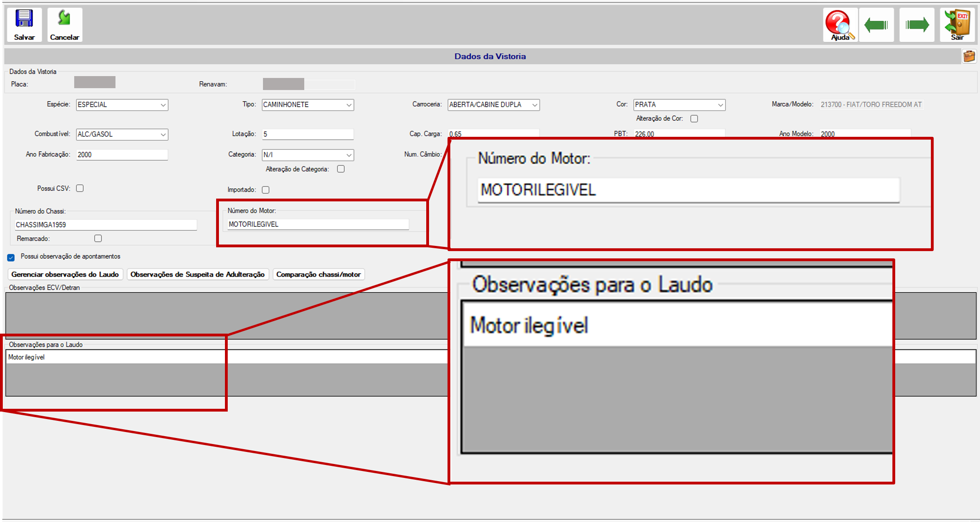
Task: Click the Número do Chassi field
Action: click(x=106, y=225)
